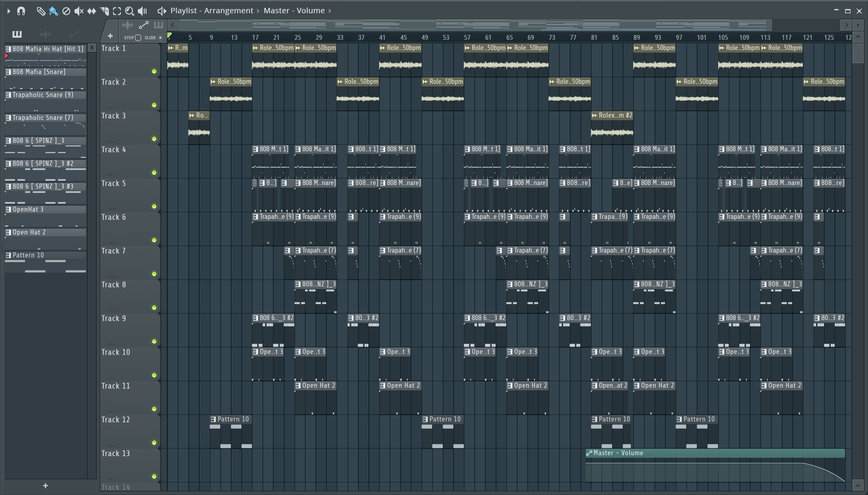Add new pattern with bottom plus button
Viewport: 868px width, 495px height.
click(46, 486)
